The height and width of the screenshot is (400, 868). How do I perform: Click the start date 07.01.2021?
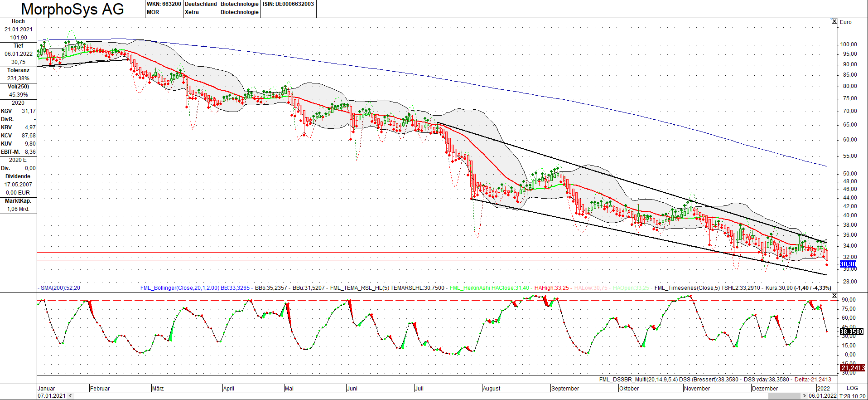pos(52,396)
